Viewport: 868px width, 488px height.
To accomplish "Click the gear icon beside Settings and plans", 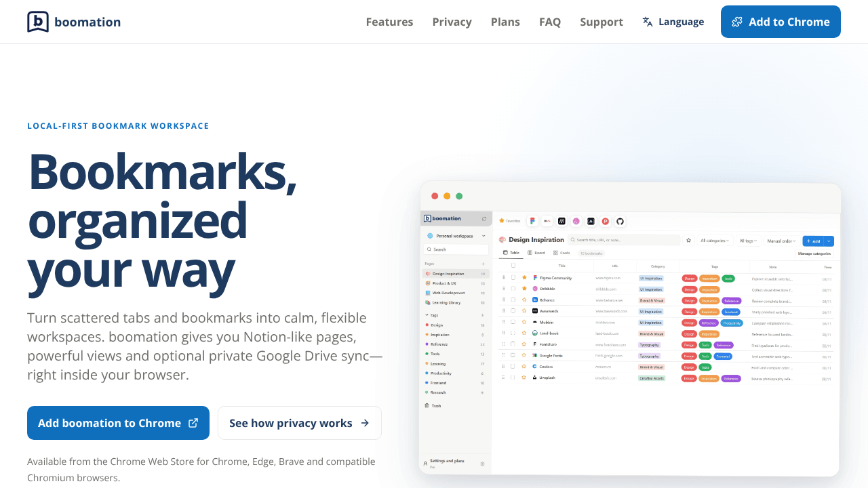I will pos(482,464).
